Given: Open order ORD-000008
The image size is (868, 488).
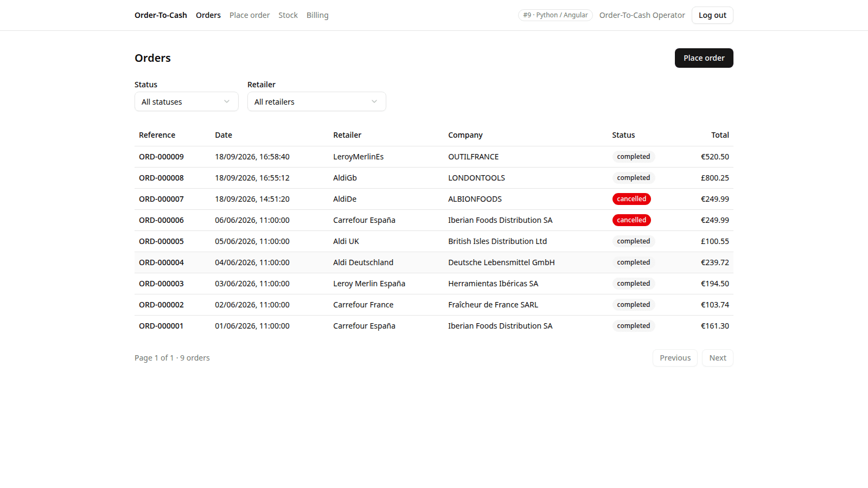Looking at the screenshot, I should point(161,178).
